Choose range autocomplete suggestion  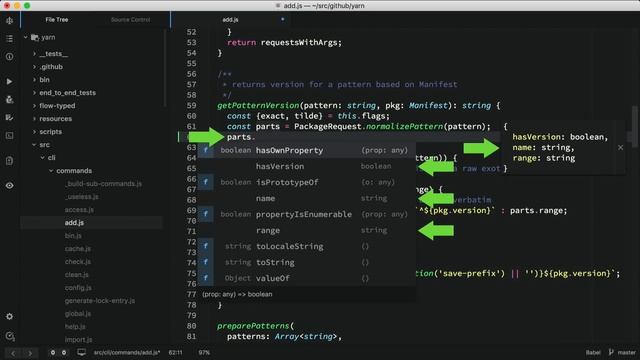[307, 230]
